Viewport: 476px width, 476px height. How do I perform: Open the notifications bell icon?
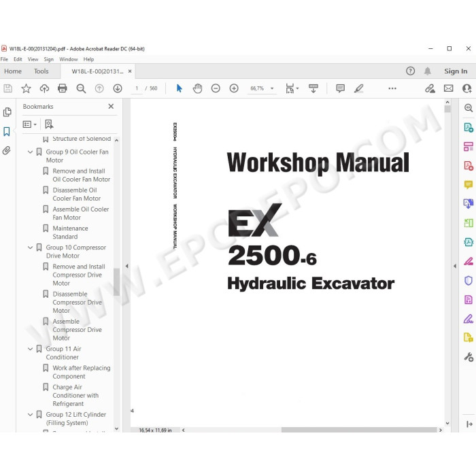(x=428, y=71)
